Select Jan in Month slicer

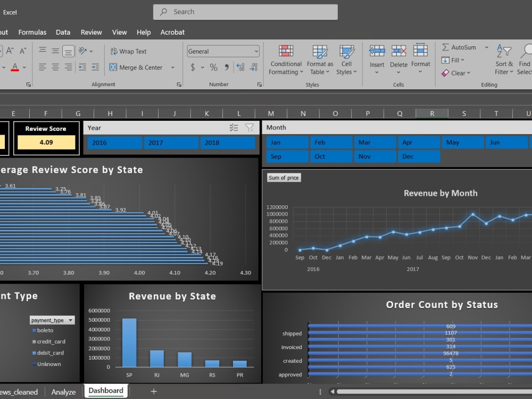point(287,143)
